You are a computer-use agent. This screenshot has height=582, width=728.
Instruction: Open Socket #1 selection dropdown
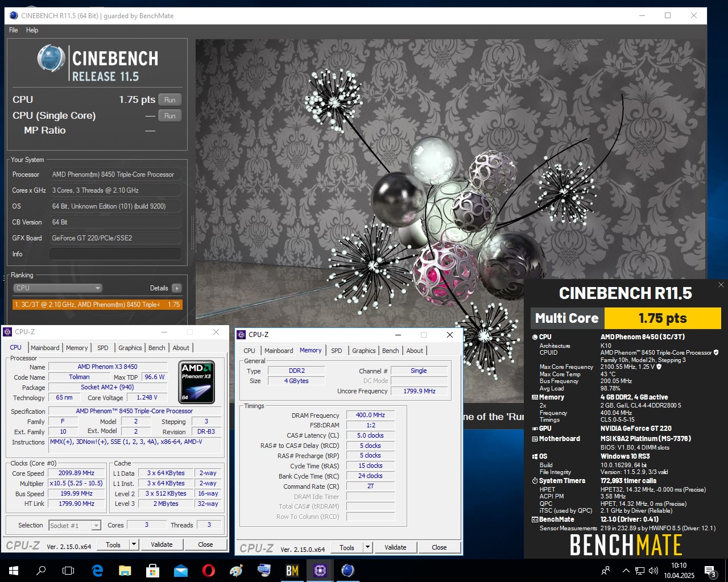pyautogui.click(x=75, y=525)
